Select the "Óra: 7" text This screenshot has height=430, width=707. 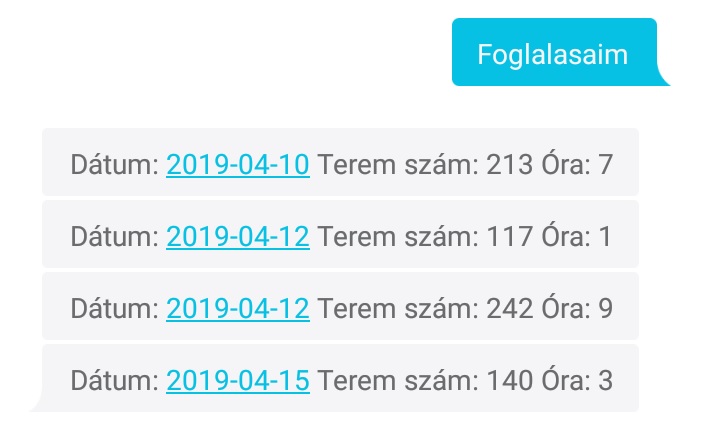[577, 164]
